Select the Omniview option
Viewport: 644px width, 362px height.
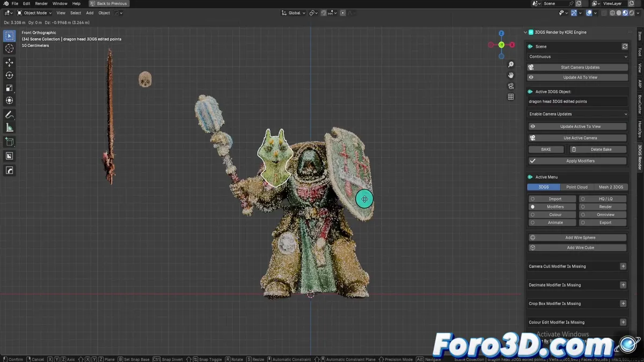pos(603,215)
